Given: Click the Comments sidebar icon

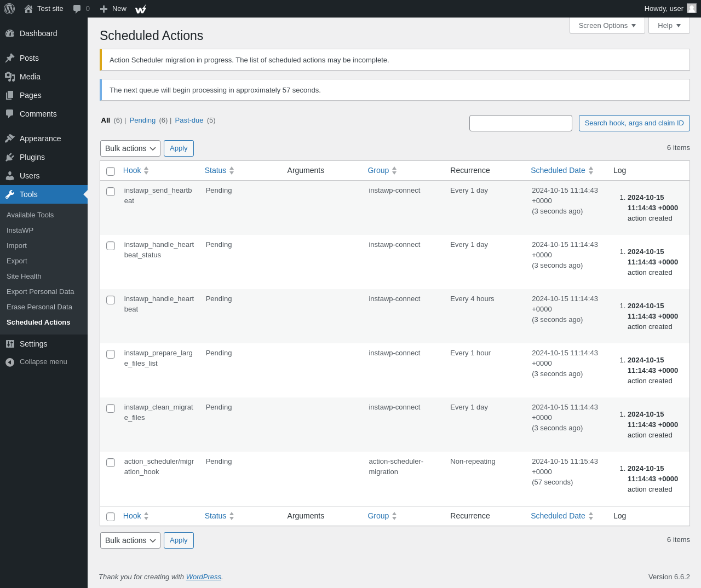Looking at the screenshot, I should point(10,114).
